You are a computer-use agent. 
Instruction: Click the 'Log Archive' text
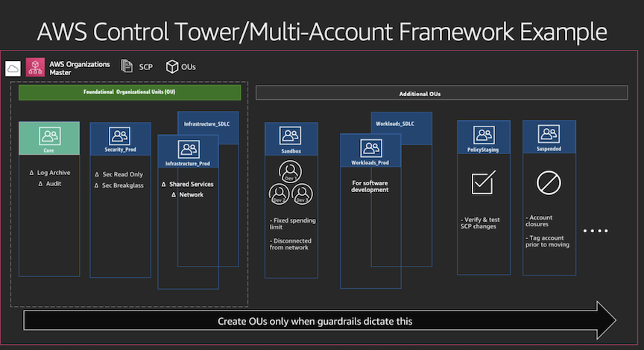(x=54, y=173)
